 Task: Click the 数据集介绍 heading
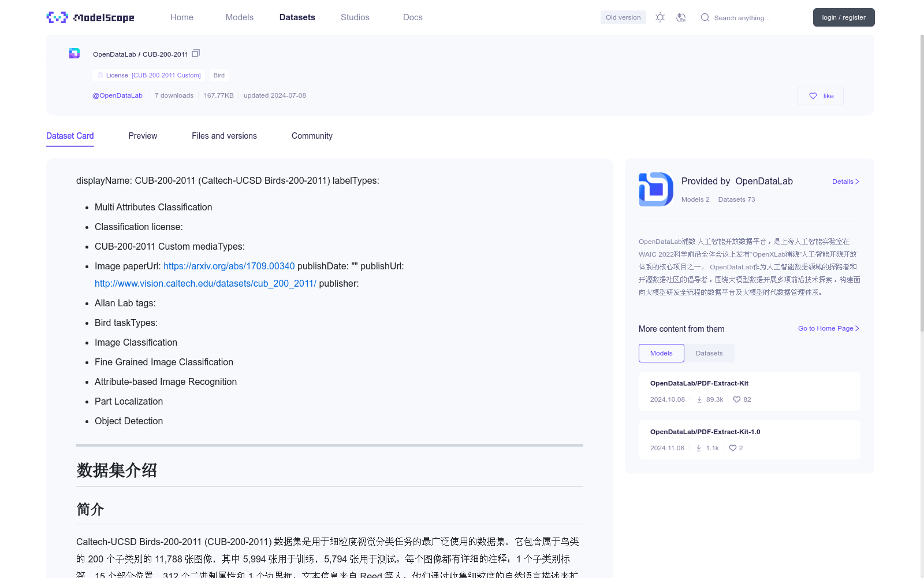click(x=117, y=470)
